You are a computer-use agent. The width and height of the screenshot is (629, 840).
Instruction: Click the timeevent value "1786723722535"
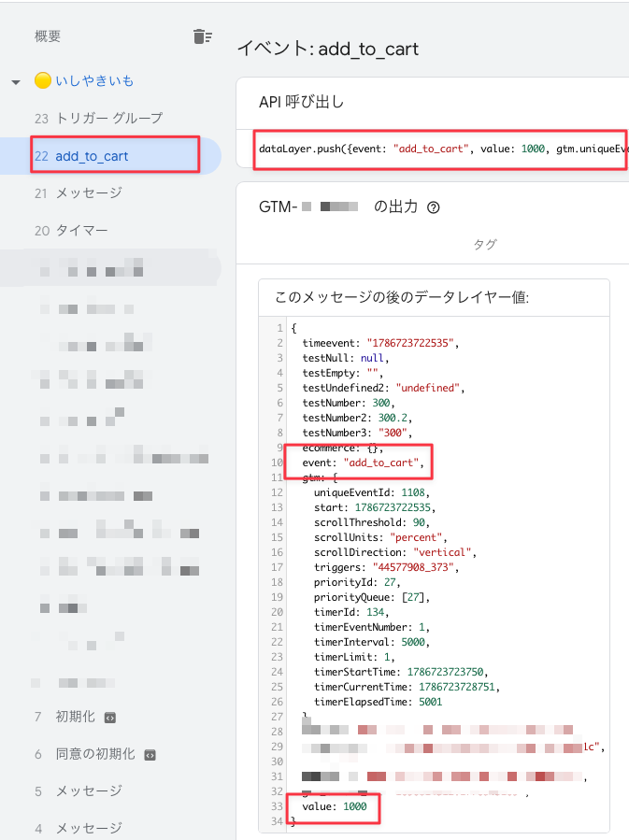(410, 343)
